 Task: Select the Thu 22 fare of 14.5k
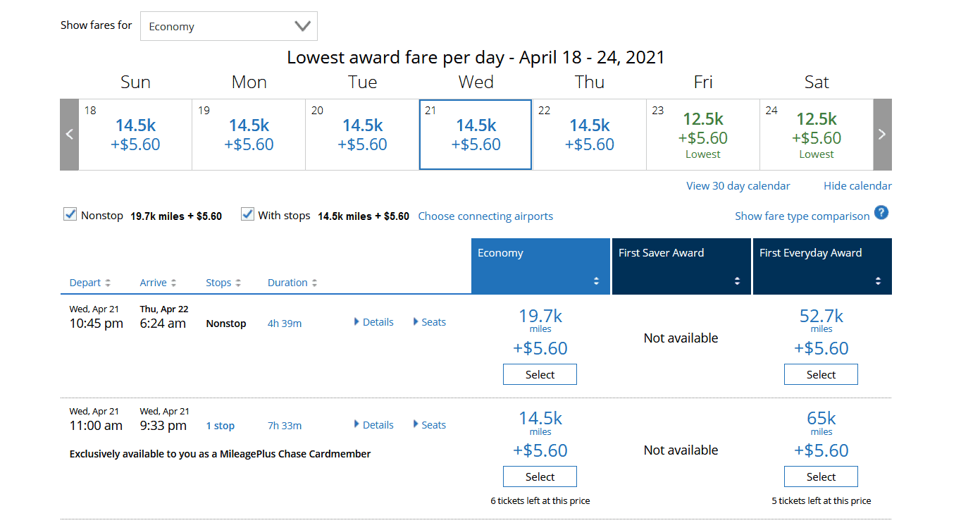[589, 135]
